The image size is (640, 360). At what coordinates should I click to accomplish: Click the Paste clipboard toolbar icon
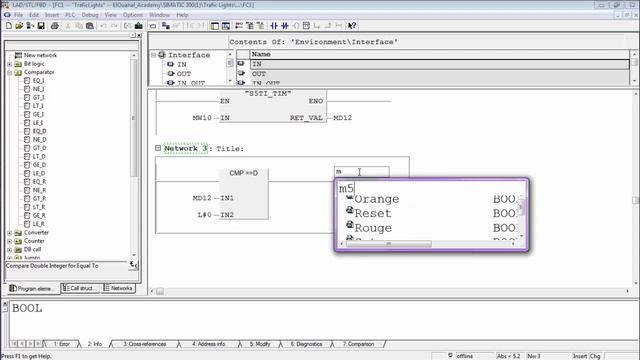click(x=90, y=26)
